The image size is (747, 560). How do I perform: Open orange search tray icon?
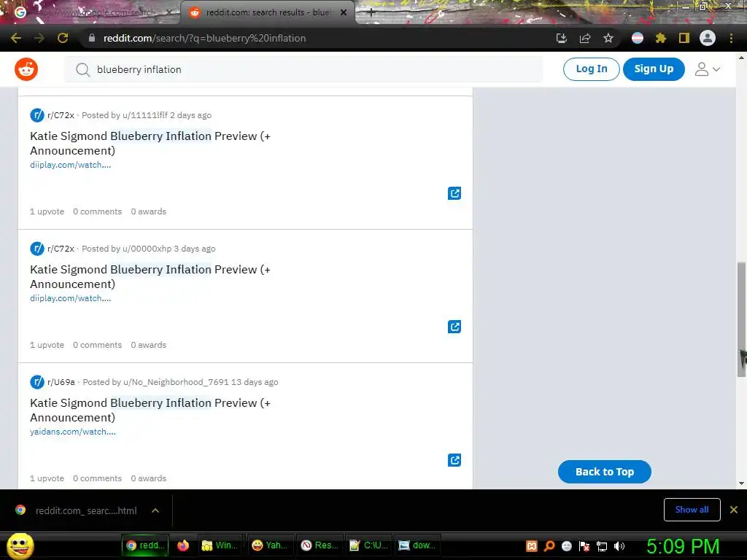pyautogui.click(x=549, y=546)
